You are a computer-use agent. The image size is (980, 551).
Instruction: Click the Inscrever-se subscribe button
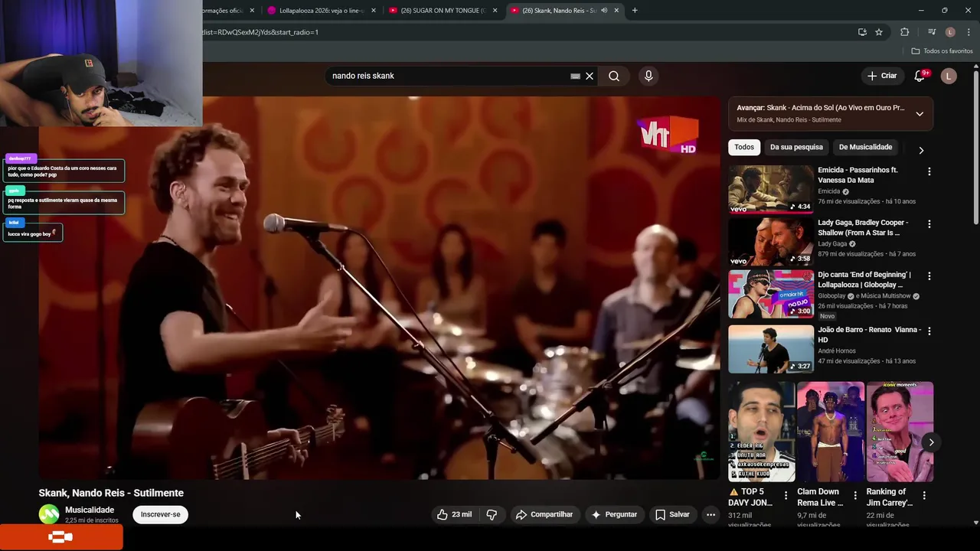[161, 514]
